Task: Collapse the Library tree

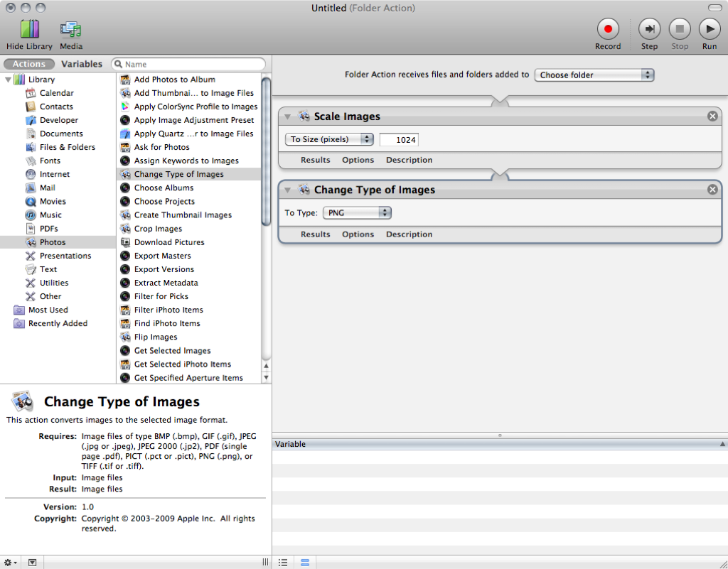Action: [x=9, y=80]
